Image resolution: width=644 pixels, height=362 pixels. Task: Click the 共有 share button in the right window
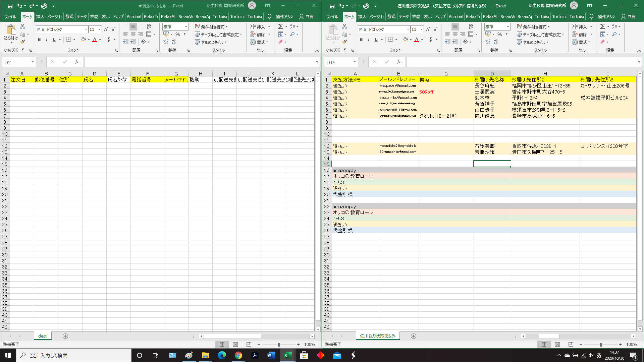628,16
